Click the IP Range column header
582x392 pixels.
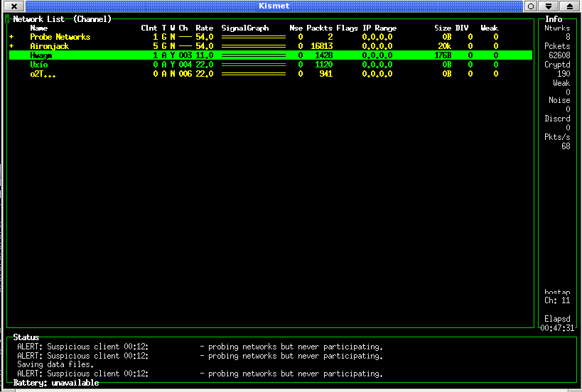pyautogui.click(x=379, y=28)
